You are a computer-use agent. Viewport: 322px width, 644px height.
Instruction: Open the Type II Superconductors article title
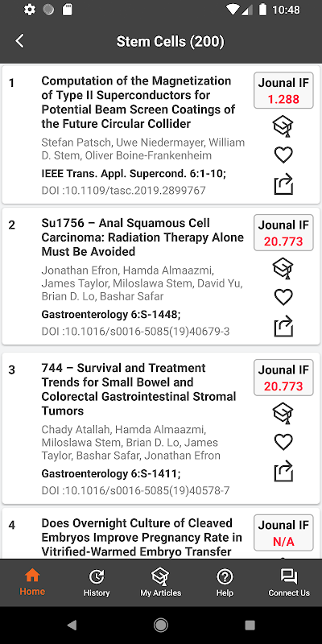click(x=138, y=102)
